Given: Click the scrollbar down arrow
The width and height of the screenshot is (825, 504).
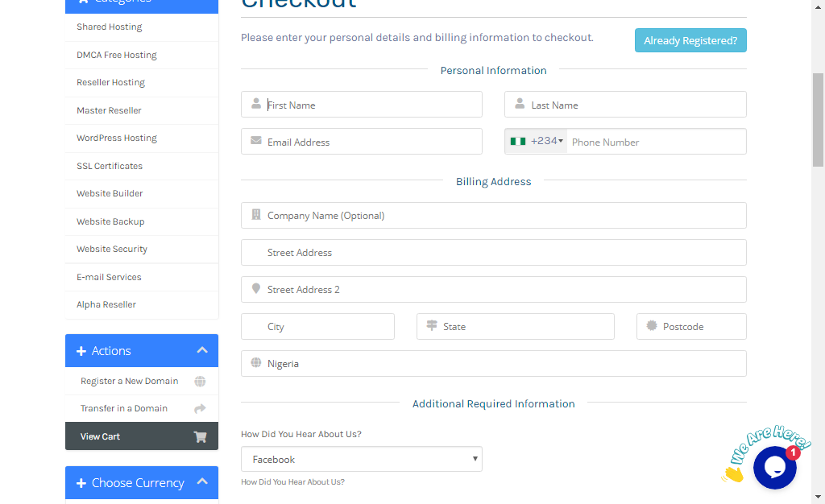Looking at the screenshot, I should 819,497.
